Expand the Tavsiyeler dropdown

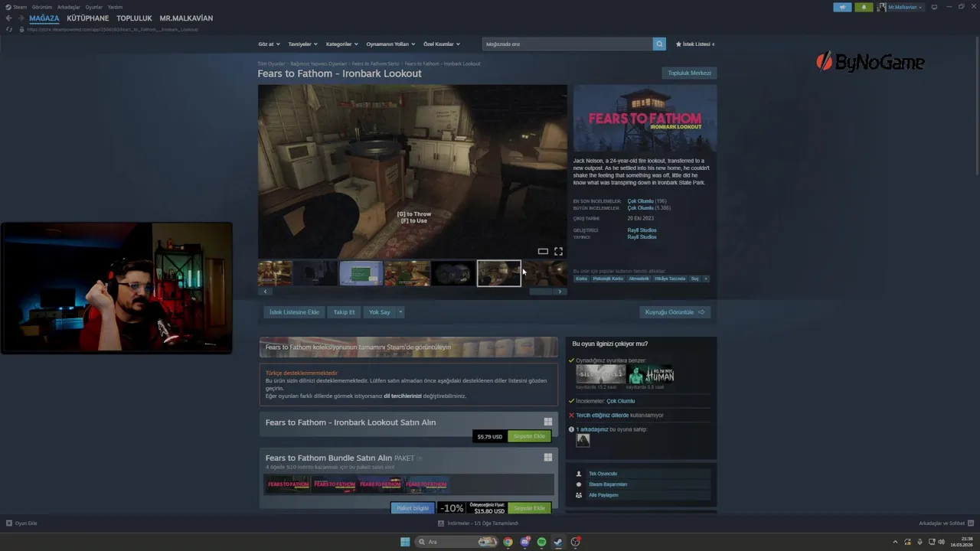click(x=302, y=44)
